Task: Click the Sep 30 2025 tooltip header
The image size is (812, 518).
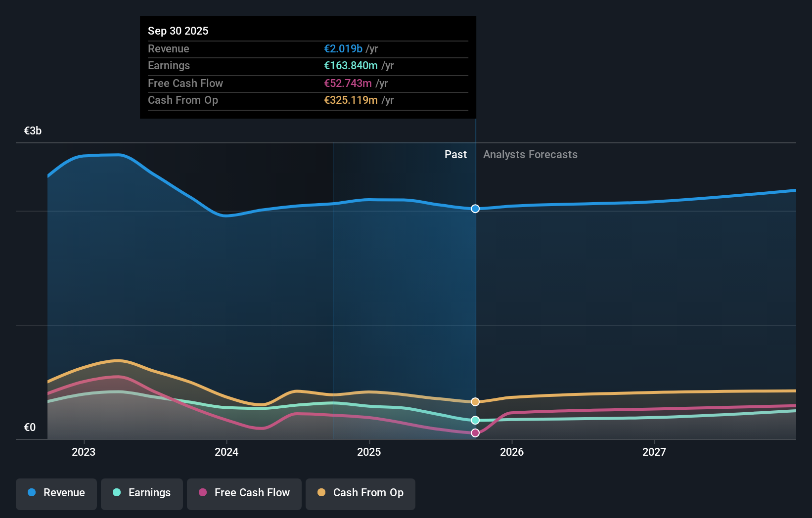Action: 178,31
